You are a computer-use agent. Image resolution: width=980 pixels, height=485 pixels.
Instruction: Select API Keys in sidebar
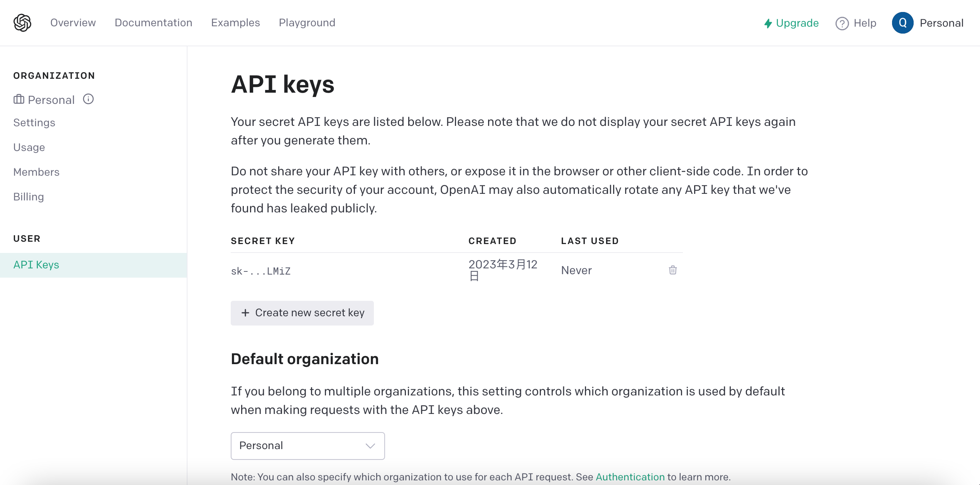93,265
